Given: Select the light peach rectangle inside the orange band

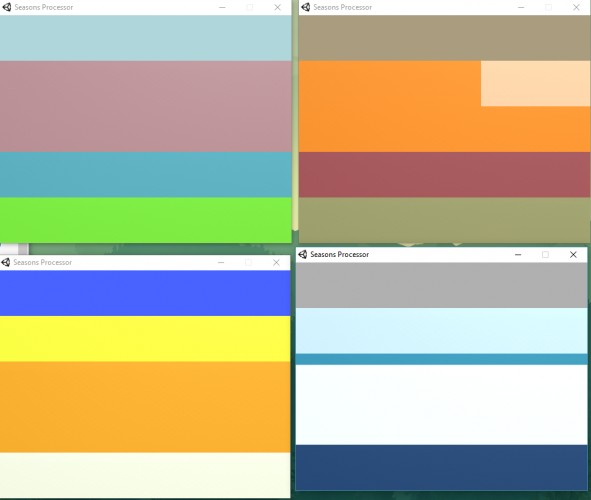Looking at the screenshot, I should pos(535,84).
